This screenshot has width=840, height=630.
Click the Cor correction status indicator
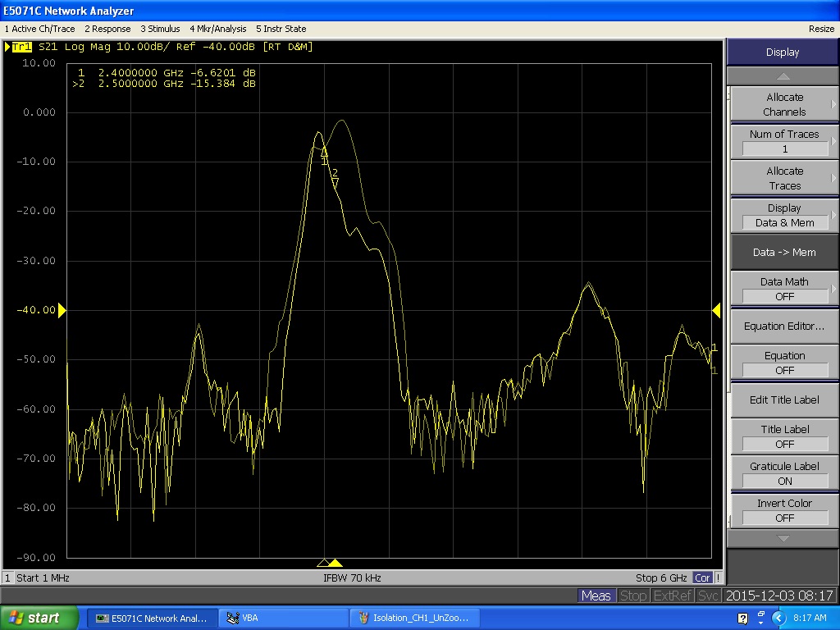702,577
